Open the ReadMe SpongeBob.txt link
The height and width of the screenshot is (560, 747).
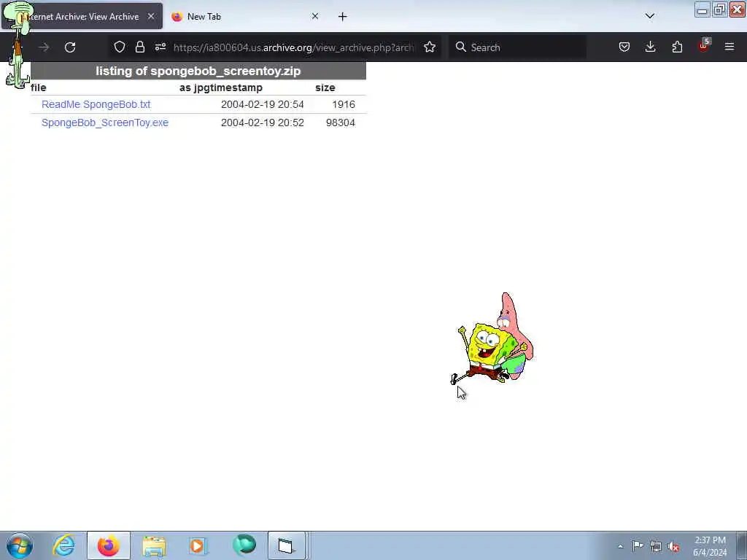[96, 104]
